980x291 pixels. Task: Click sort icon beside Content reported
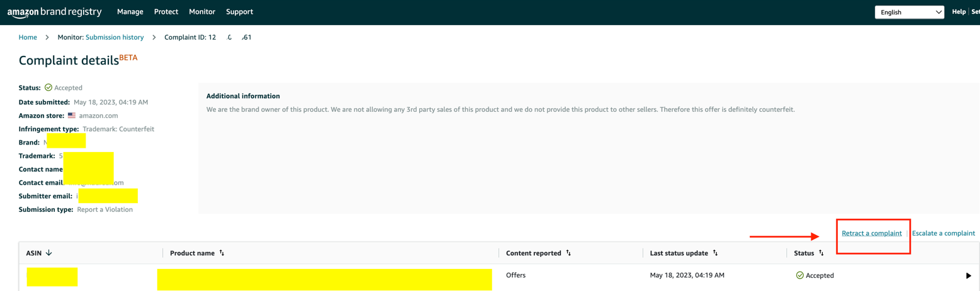click(568, 253)
